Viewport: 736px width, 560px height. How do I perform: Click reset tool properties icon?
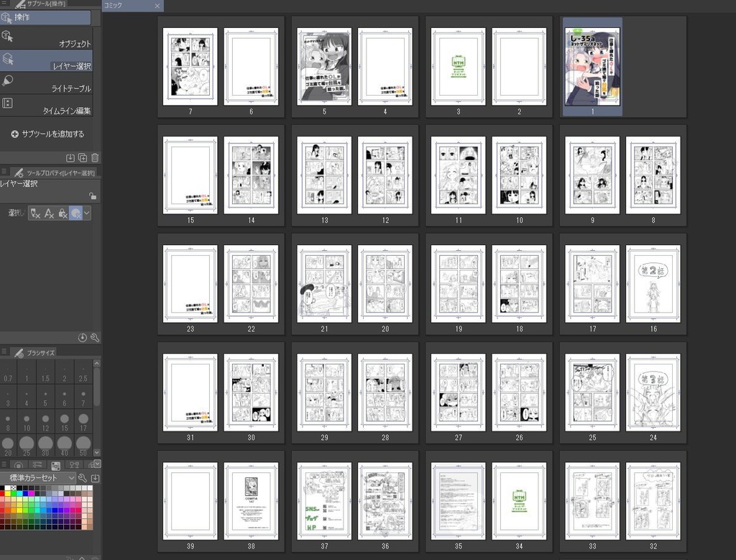pos(82,337)
